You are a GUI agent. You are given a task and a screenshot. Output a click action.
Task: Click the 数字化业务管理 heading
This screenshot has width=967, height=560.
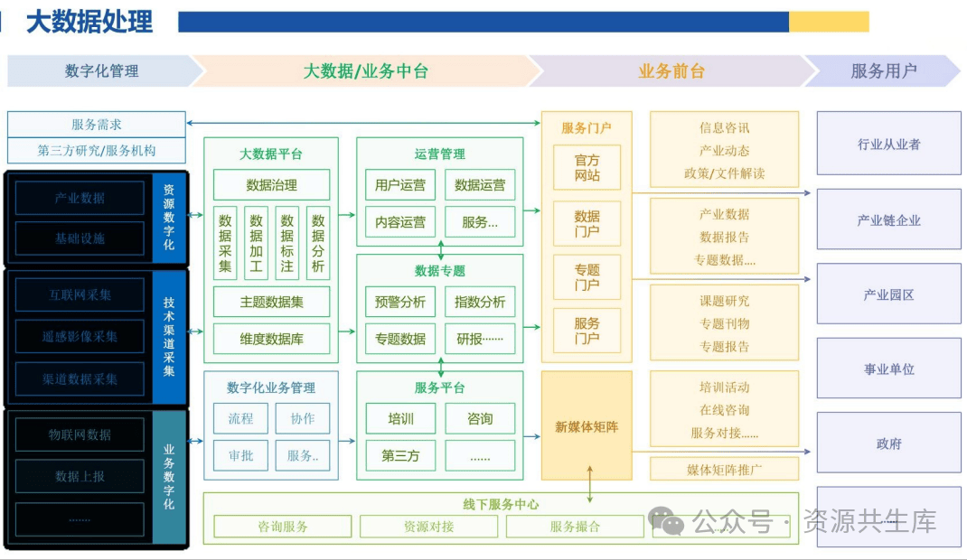(271, 387)
